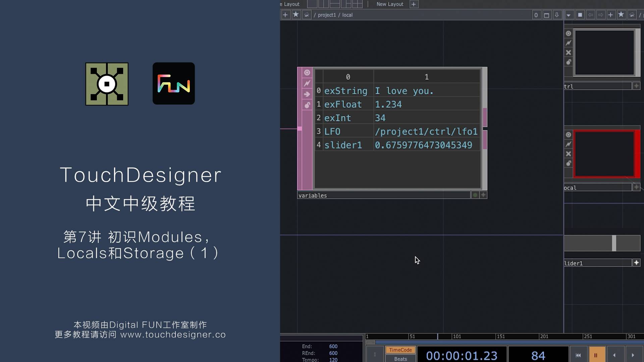This screenshot has height=362, width=644.
Task: Expand the plus button beside the ctrl node name
Action: pyautogui.click(x=636, y=86)
